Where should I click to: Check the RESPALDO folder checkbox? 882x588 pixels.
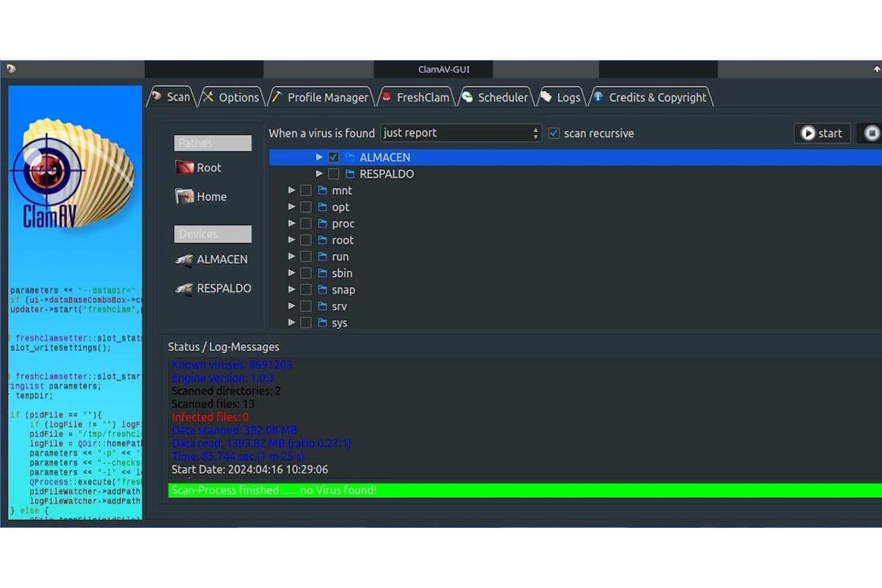click(333, 174)
